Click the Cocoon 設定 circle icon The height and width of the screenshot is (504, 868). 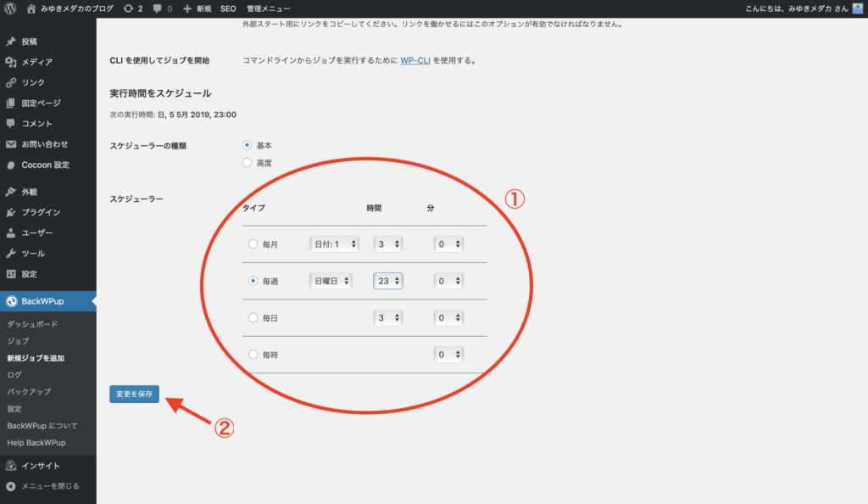click(x=10, y=165)
